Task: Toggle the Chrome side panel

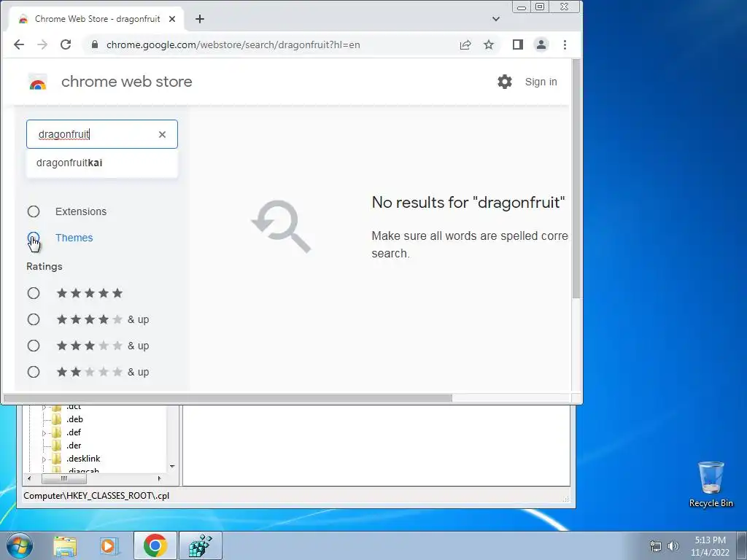Action: (518, 44)
